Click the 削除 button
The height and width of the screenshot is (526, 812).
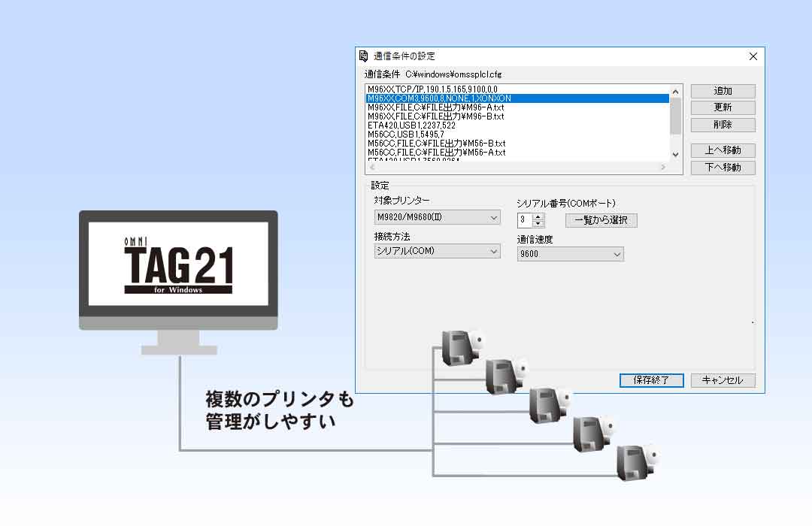click(723, 125)
